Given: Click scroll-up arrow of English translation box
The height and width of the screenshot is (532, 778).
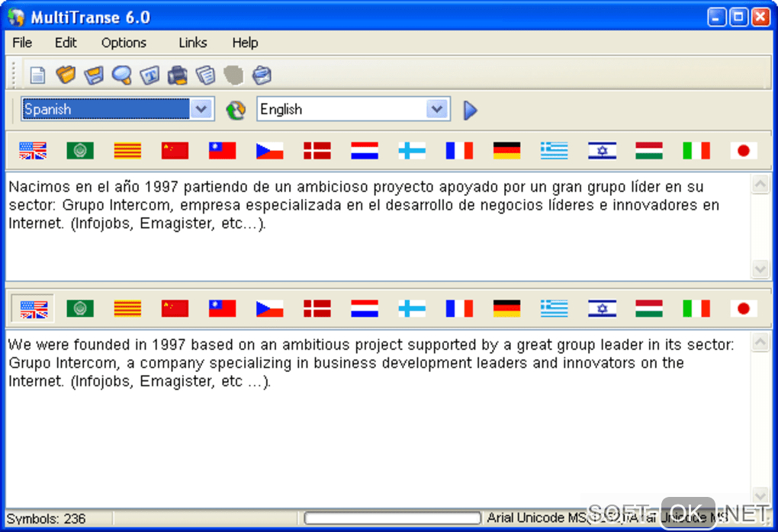Looking at the screenshot, I should 760,342.
